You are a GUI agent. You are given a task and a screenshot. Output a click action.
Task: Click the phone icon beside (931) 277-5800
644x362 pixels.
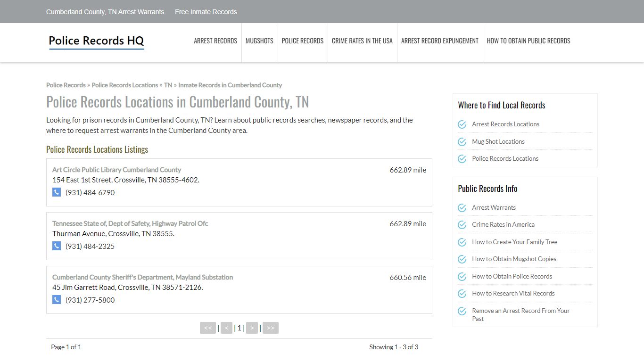pyautogui.click(x=57, y=300)
